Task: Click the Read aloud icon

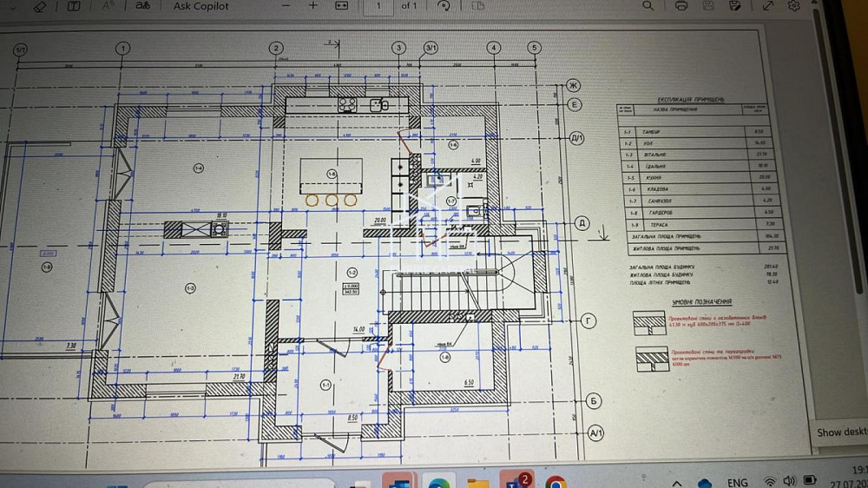Action: pyautogui.click(x=108, y=6)
